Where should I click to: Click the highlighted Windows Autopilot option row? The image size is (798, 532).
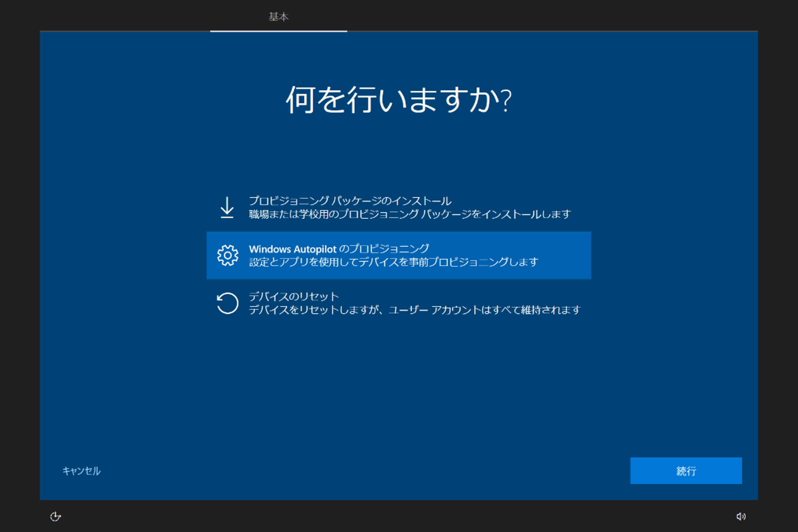[x=399, y=255]
